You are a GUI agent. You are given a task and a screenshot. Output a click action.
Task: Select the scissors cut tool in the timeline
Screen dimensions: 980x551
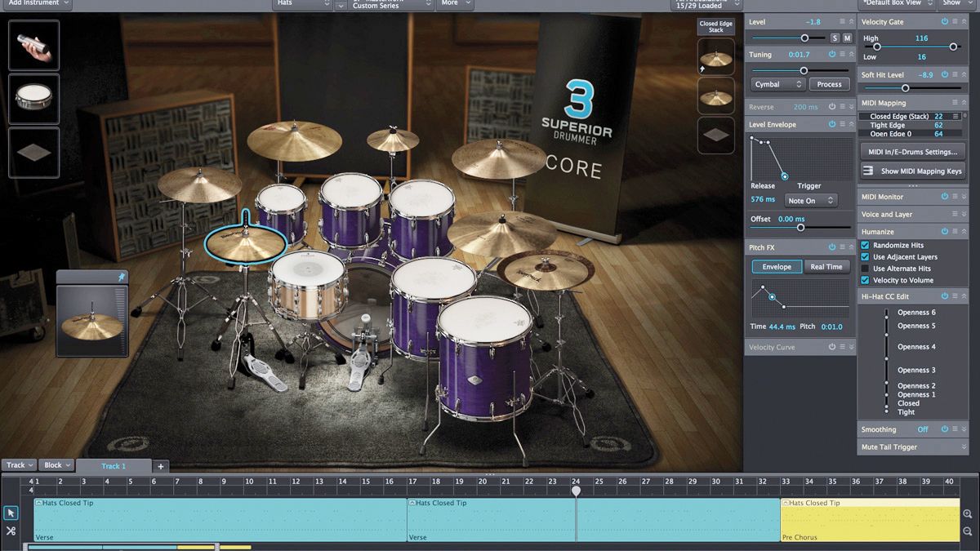click(x=11, y=531)
